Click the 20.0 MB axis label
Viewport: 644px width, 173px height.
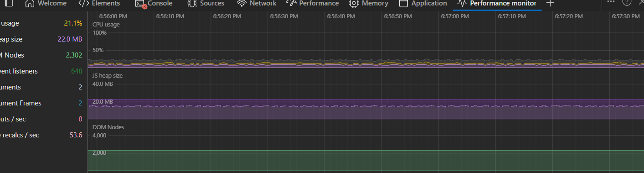coord(103,101)
